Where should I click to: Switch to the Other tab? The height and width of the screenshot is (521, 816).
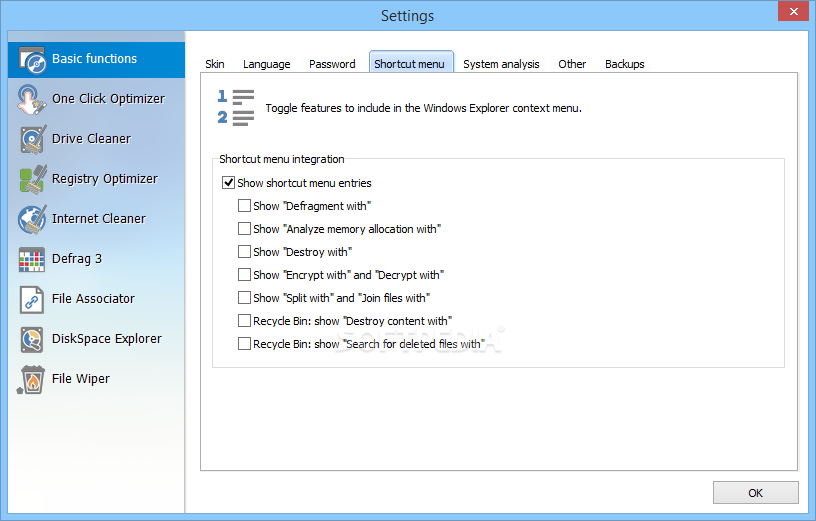click(x=572, y=64)
